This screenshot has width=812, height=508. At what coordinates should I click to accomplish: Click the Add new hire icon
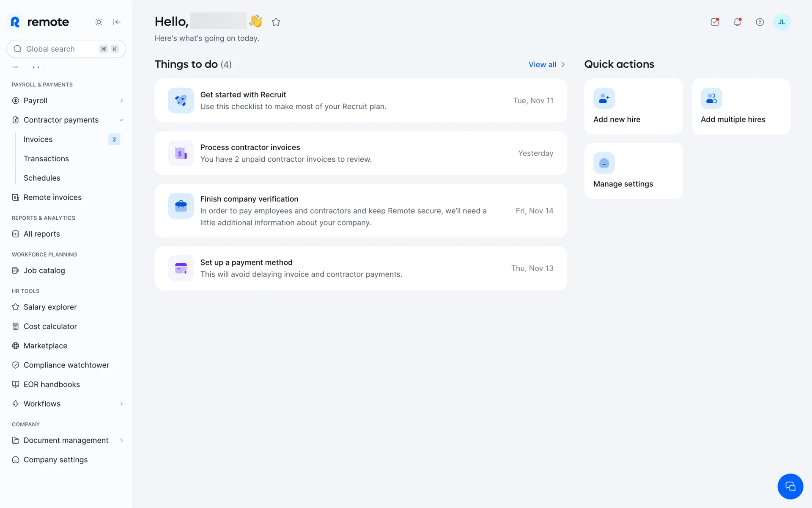click(x=604, y=99)
